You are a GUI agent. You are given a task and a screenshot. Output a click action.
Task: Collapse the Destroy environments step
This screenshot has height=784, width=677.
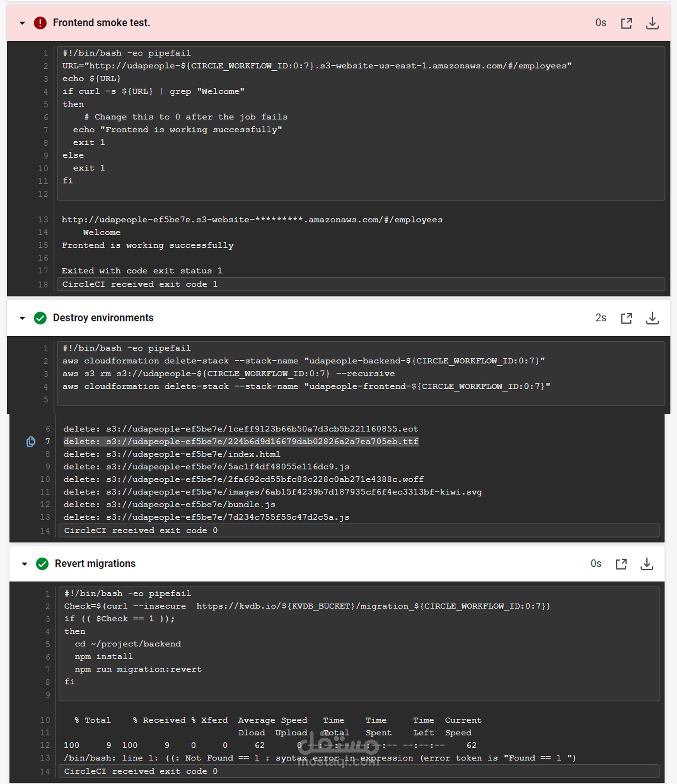tap(22, 318)
